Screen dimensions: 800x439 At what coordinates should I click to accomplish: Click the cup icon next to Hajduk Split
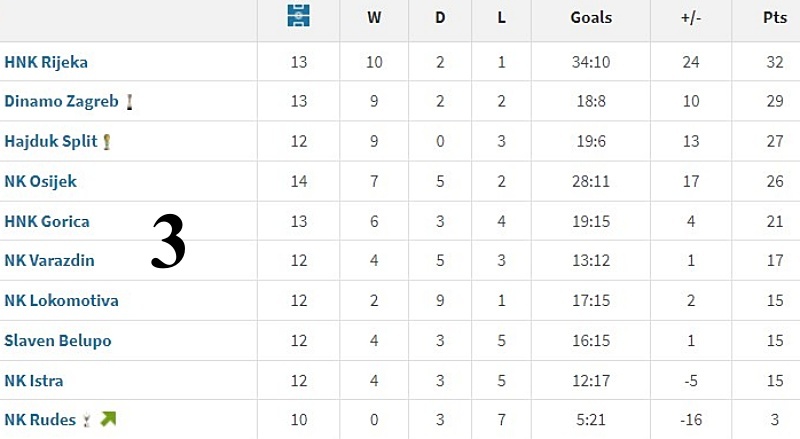coord(107,141)
